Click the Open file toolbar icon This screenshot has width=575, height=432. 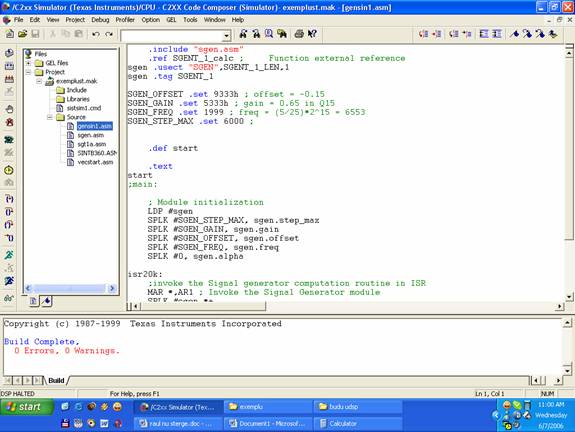pos(22,34)
